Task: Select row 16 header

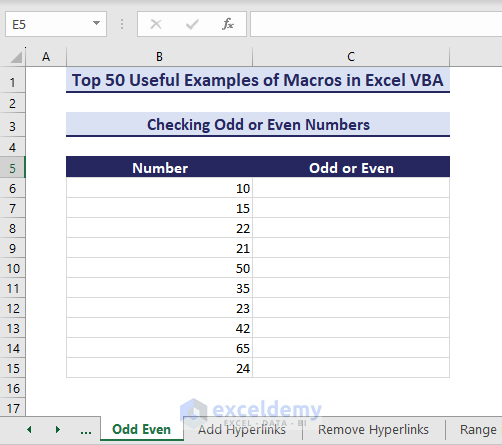Action: [x=12, y=389]
